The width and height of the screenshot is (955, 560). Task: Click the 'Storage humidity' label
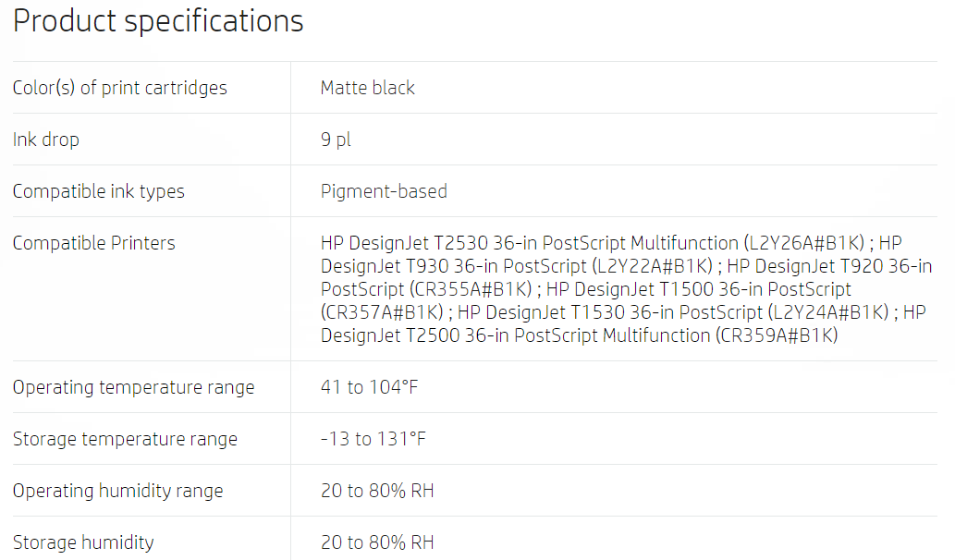(x=83, y=542)
